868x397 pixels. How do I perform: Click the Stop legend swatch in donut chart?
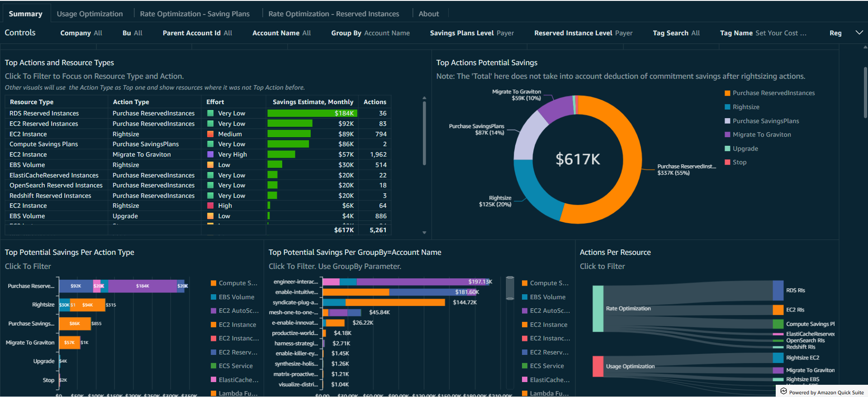(727, 162)
